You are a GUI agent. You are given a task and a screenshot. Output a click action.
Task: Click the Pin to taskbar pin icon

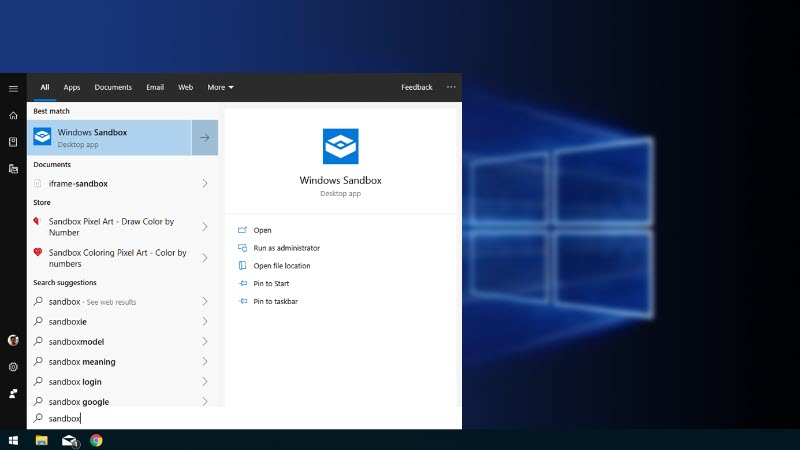[243, 301]
